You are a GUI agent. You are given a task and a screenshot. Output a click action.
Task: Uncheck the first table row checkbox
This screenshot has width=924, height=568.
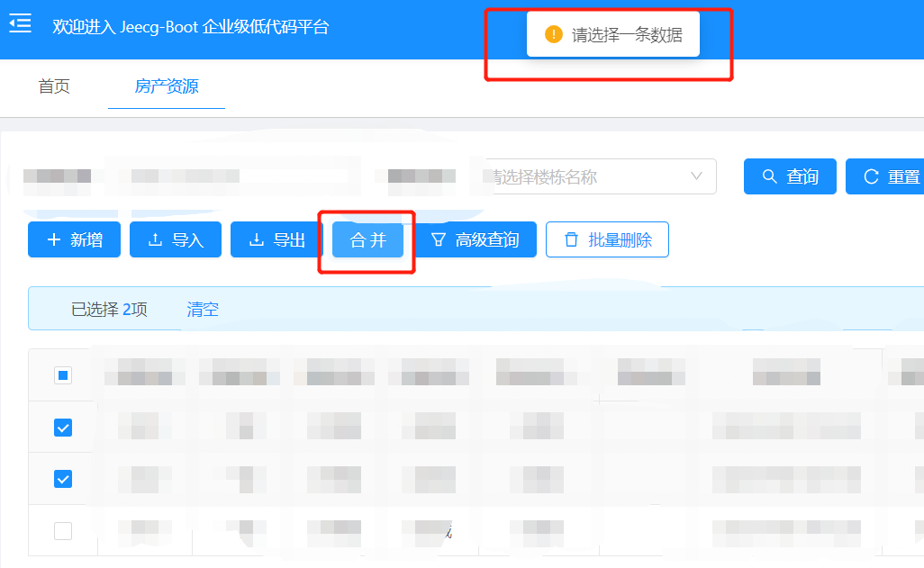tap(63, 428)
